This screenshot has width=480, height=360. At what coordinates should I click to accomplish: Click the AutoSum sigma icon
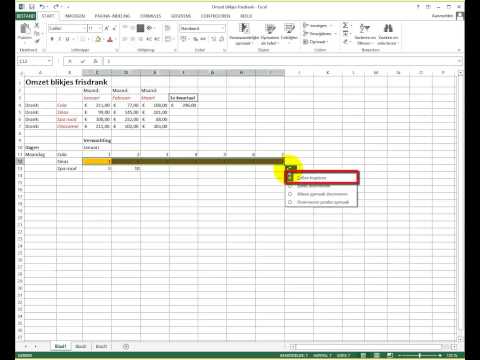tap(345, 25)
